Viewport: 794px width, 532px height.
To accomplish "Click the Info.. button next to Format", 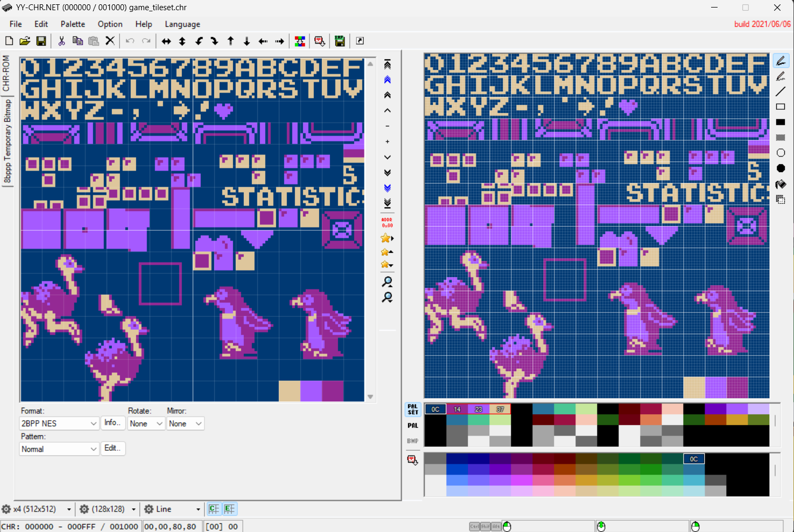I will click(113, 423).
